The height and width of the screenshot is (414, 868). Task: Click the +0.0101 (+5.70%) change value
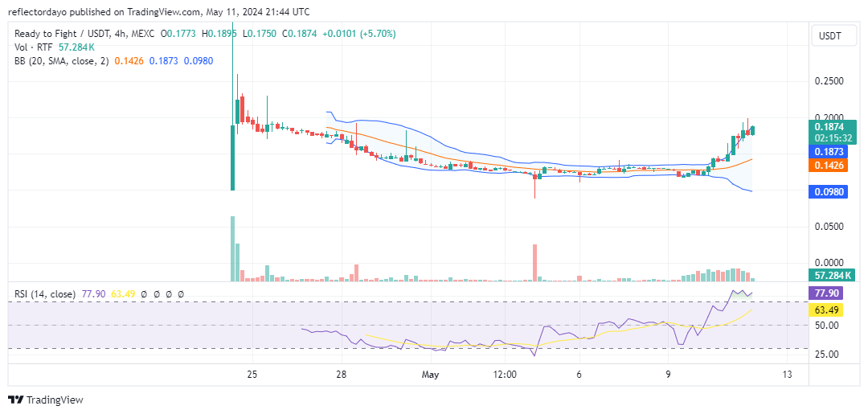(x=360, y=34)
